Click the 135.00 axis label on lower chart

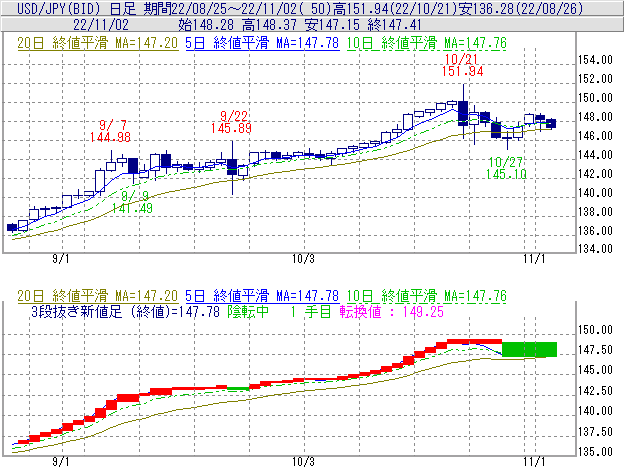tap(595, 452)
